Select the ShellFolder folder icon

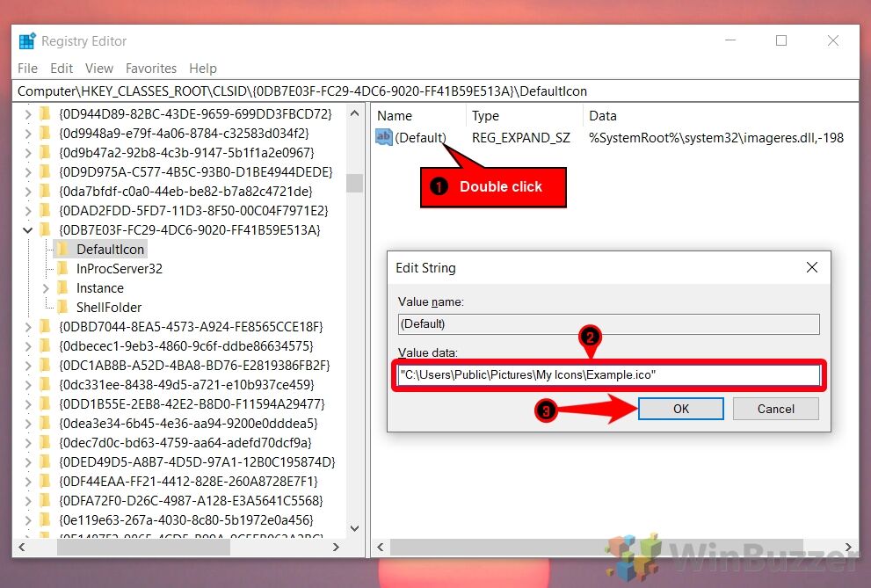[62, 307]
